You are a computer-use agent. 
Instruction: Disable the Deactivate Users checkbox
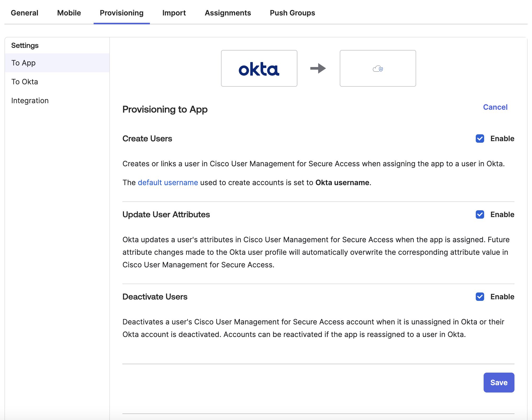click(x=480, y=297)
